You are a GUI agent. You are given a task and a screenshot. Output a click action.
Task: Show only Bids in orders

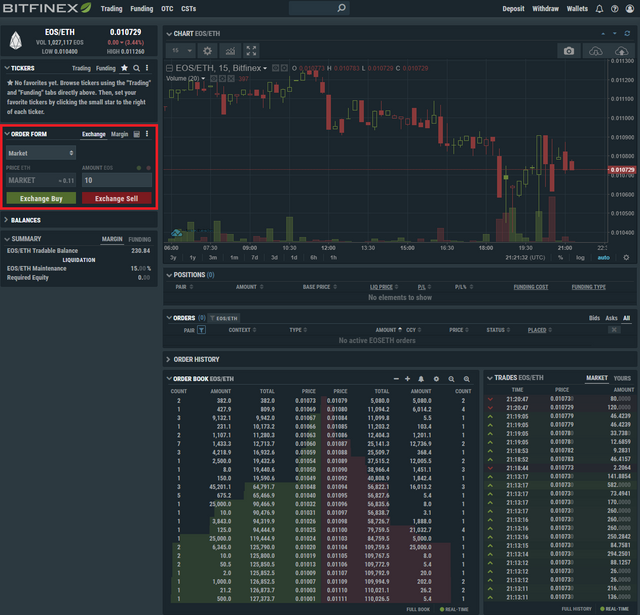[x=594, y=318]
